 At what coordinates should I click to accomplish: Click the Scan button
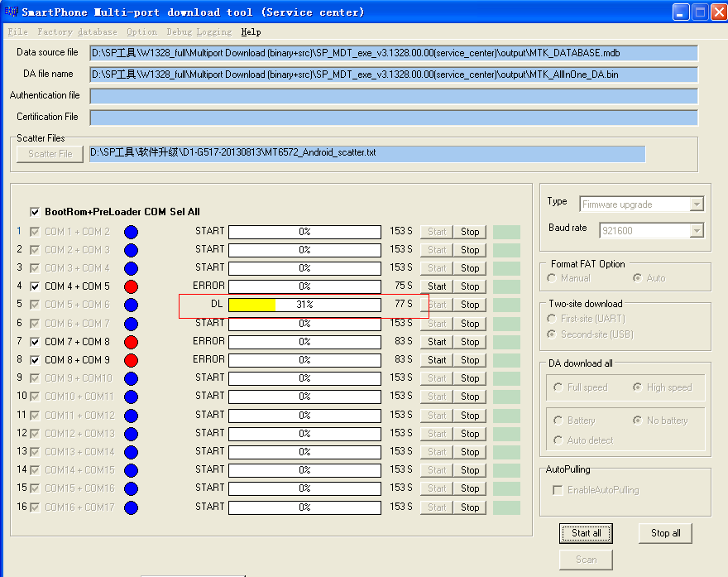[x=586, y=560]
